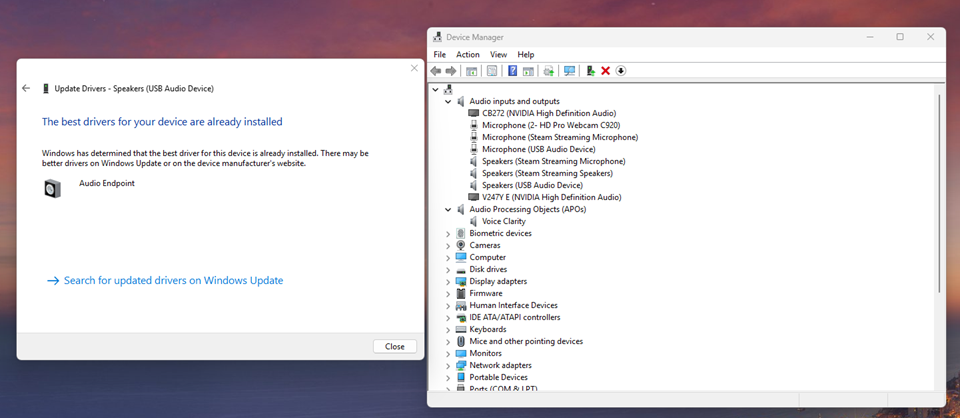Click the Forward arrow in Device Manager toolbar
Viewport: 960px width, 418px height.
[451, 71]
